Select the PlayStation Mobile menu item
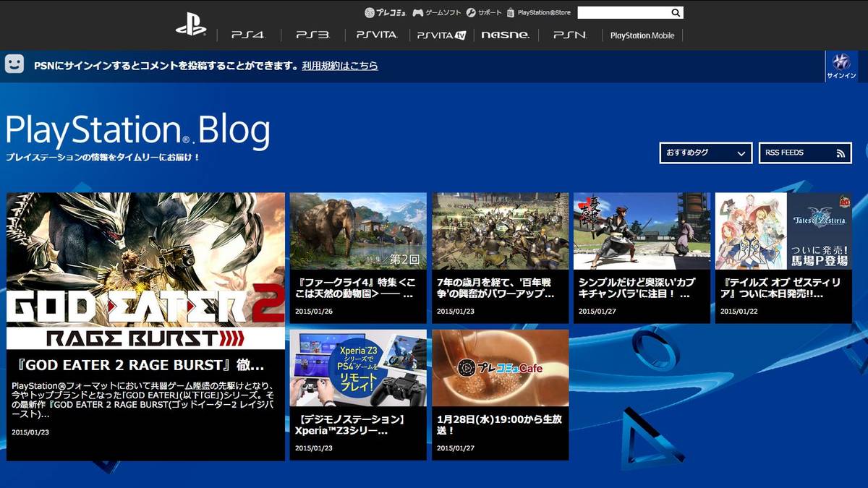 642,35
